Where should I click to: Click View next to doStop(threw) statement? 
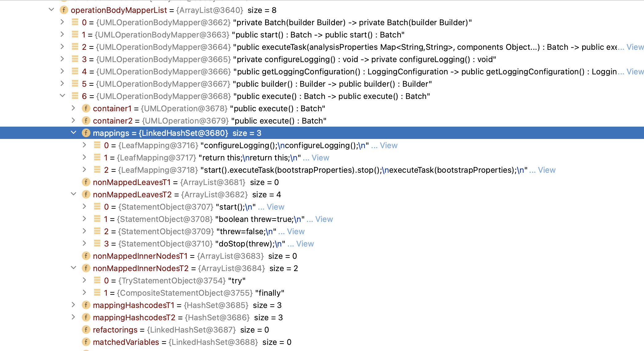tap(305, 243)
